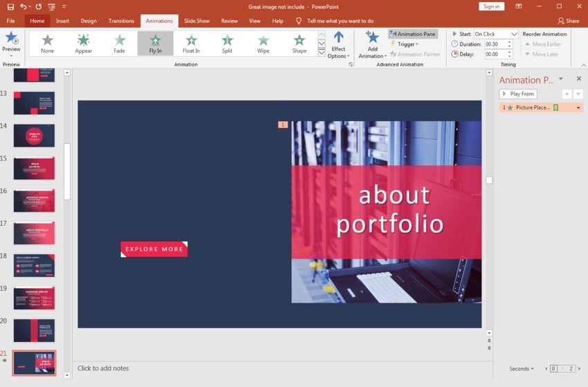Select slide 18 thumbnail

pos(34,265)
